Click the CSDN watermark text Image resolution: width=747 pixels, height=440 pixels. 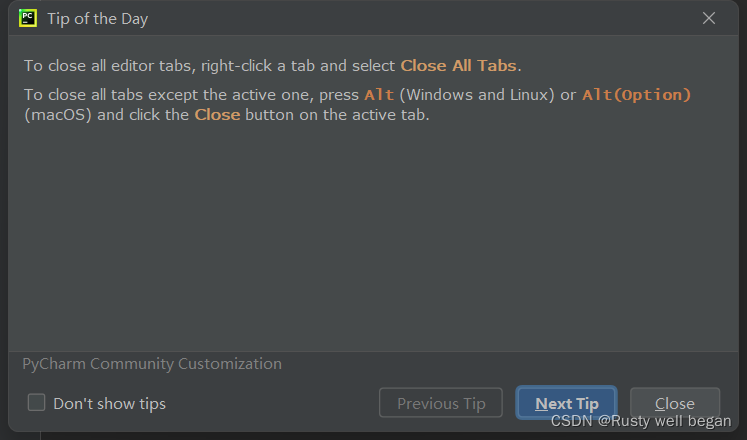[x=640, y=422]
